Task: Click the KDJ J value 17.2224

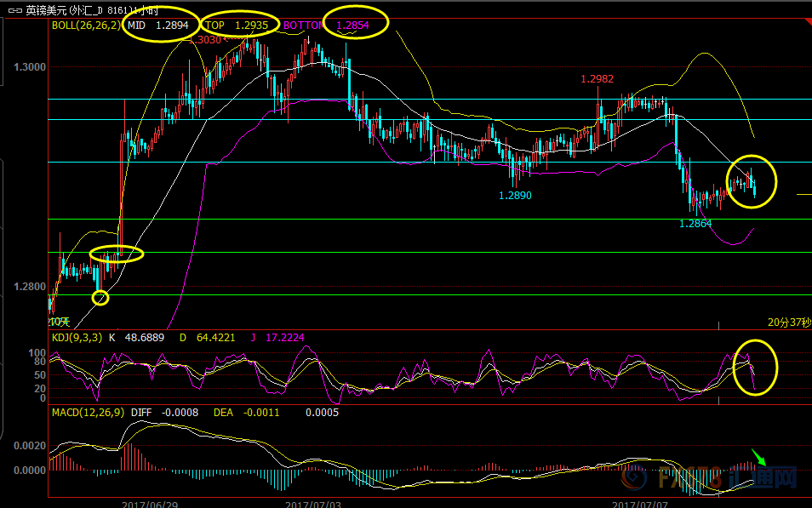Action: (x=285, y=338)
